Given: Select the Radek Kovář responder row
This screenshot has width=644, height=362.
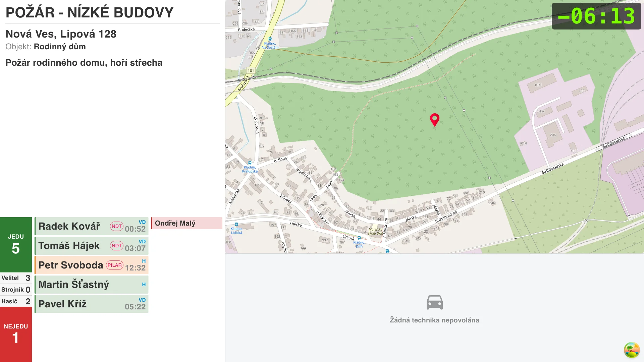Looking at the screenshot, I should [92, 226].
